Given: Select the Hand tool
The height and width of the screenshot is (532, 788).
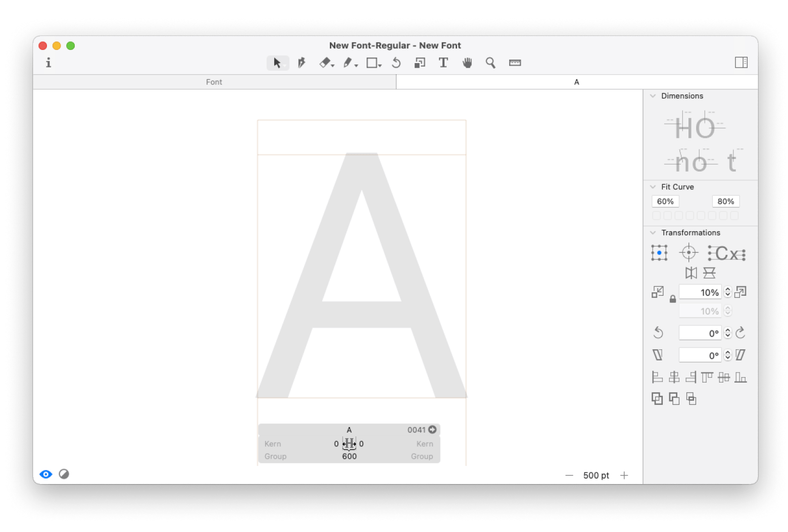Looking at the screenshot, I should pyautogui.click(x=467, y=63).
